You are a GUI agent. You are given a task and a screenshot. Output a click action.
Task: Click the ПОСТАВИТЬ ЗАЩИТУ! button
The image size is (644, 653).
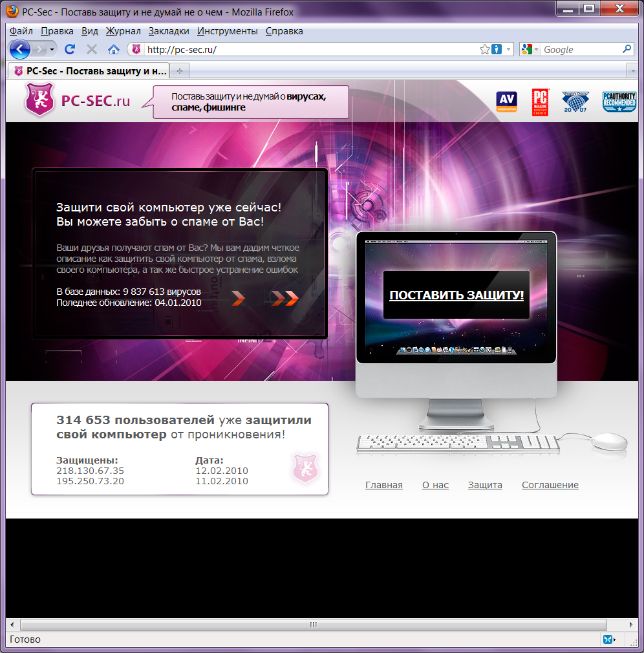click(x=456, y=295)
